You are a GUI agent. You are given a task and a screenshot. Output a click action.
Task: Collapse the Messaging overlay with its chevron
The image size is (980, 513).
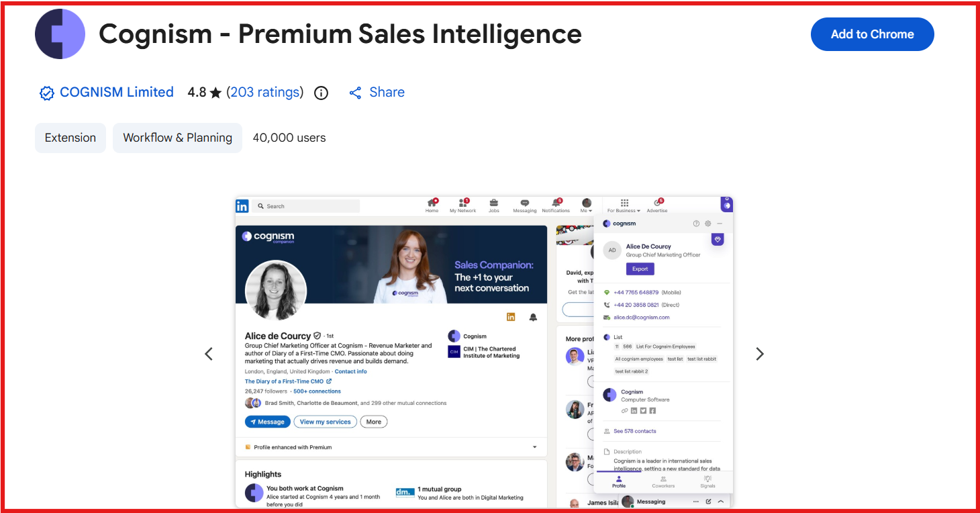click(719, 501)
